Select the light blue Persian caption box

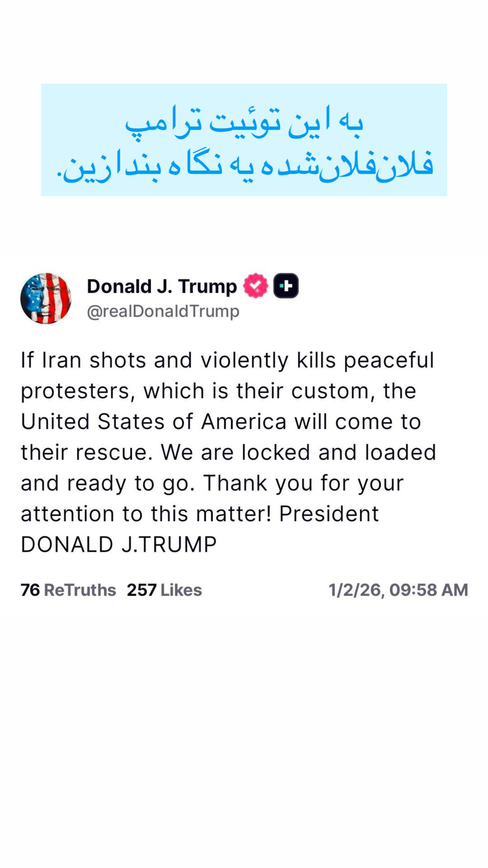coord(244,140)
